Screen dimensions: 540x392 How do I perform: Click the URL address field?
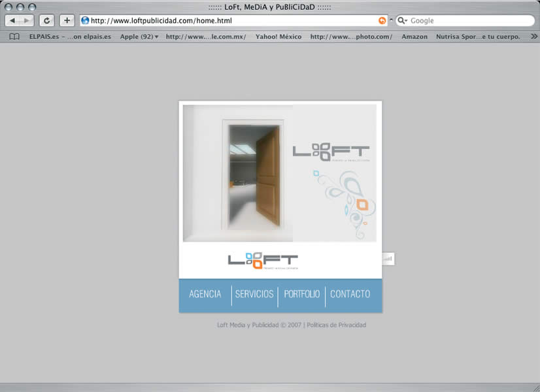(x=233, y=21)
